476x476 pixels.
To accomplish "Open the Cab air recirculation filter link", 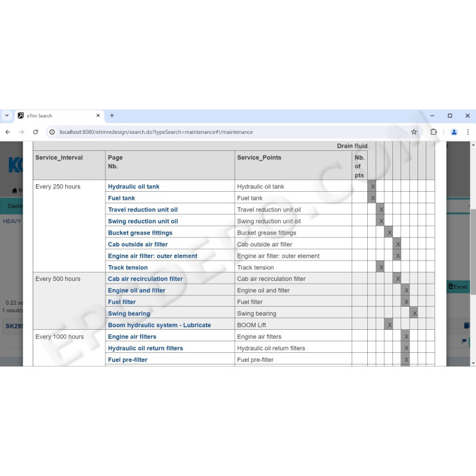I will coord(146,279).
